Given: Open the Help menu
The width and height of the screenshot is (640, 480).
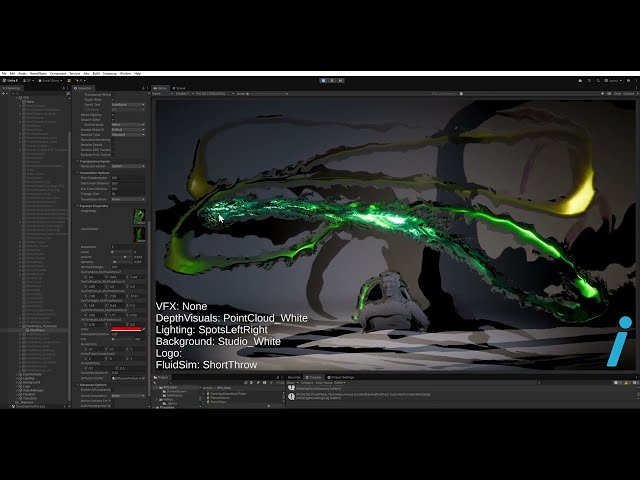Looking at the screenshot, I should click(138, 73).
